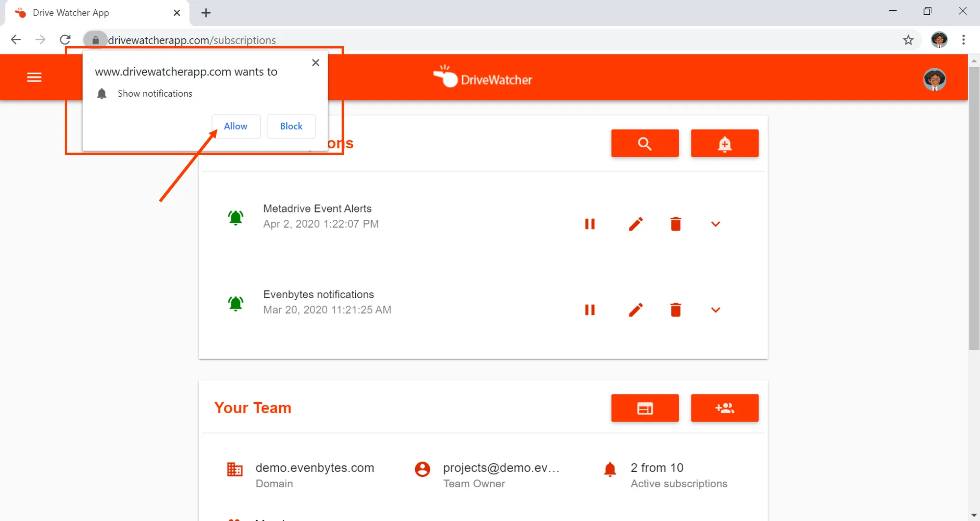This screenshot has width=980, height=521.
Task: Close the notification permission popup
Action: tap(316, 62)
